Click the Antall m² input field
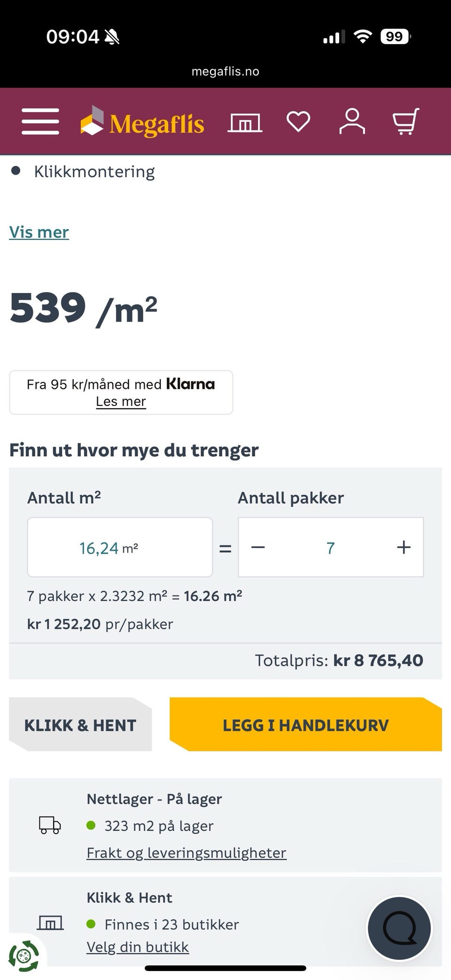This screenshot has width=451, height=980. [x=120, y=548]
